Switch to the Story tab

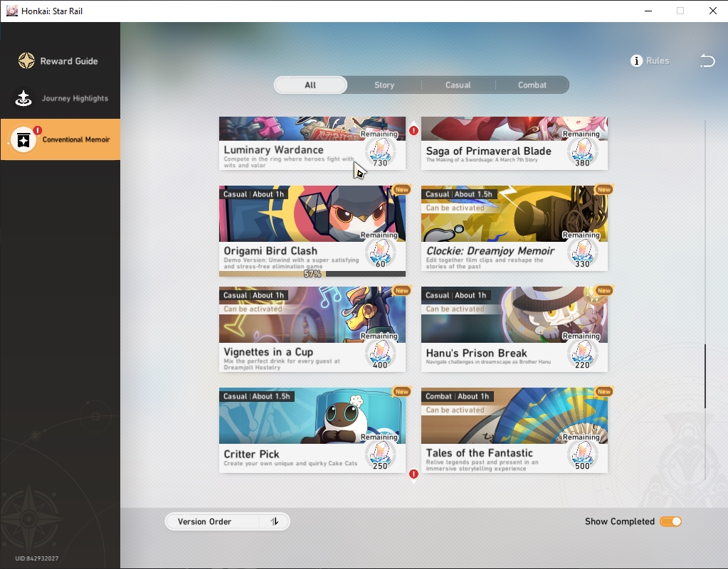click(384, 85)
